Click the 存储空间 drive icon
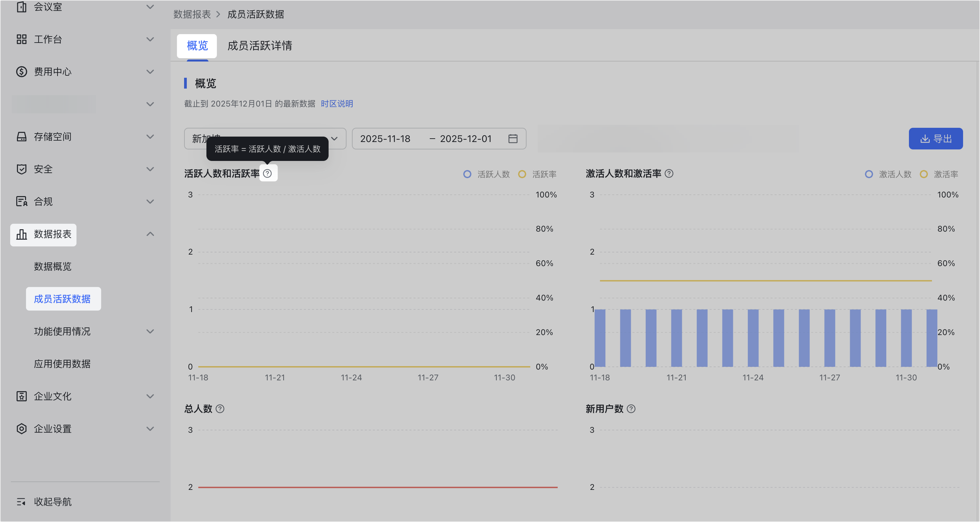This screenshot has height=522, width=980. (x=21, y=137)
